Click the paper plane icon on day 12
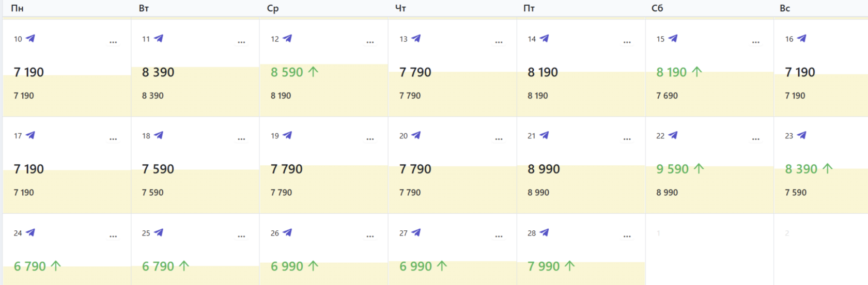The height and width of the screenshot is (285, 868). 288,38
